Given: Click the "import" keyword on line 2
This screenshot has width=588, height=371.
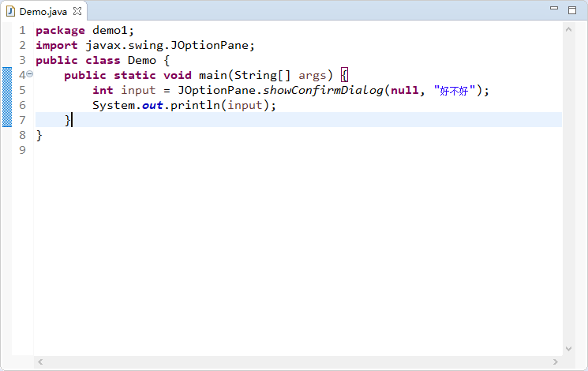Looking at the screenshot, I should [x=57, y=46].
